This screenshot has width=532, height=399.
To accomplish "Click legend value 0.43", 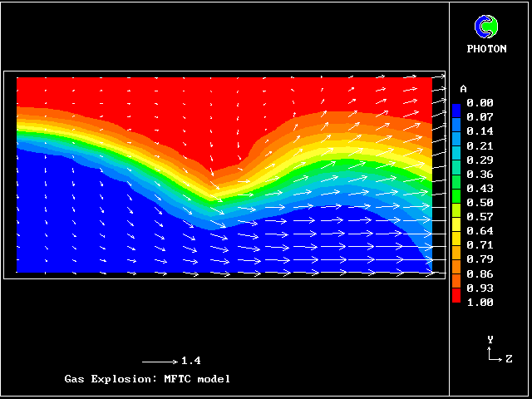I will pyautogui.click(x=480, y=188).
